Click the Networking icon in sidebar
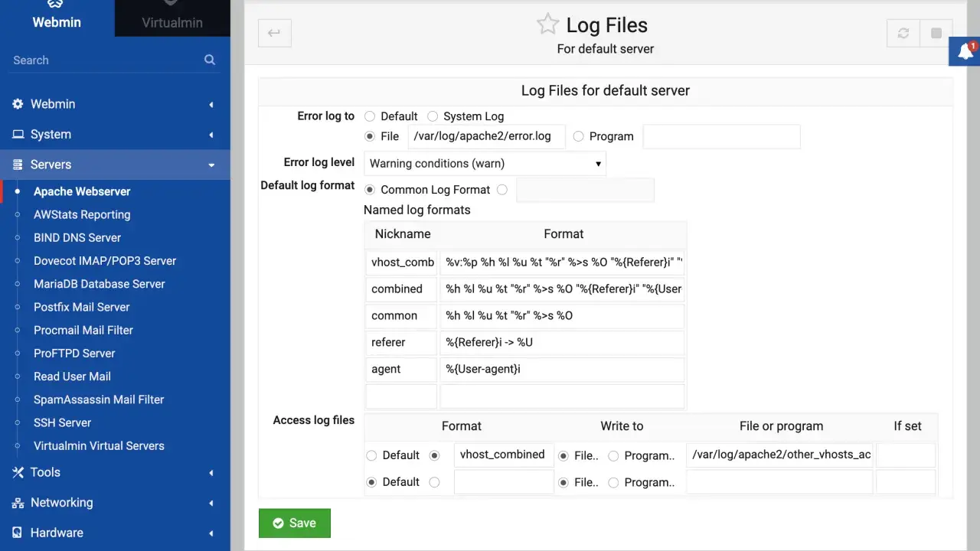The image size is (980, 551). [18, 503]
